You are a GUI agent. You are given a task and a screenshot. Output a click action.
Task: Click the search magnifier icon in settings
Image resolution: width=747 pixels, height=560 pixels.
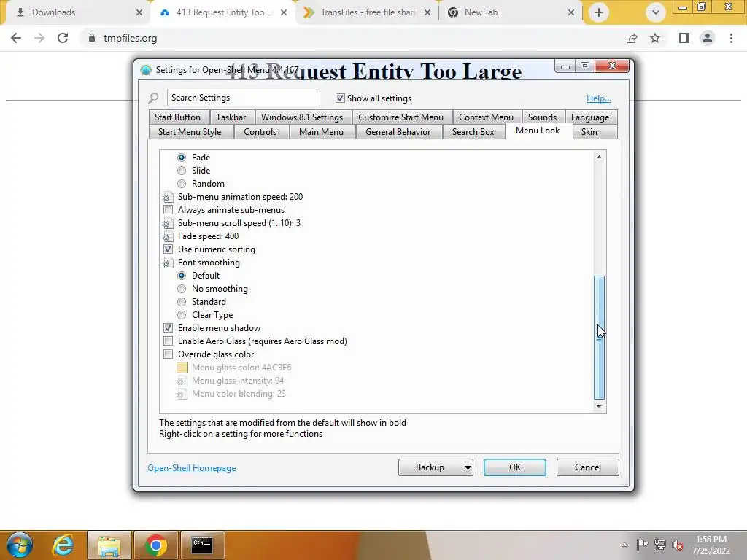pyautogui.click(x=153, y=98)
